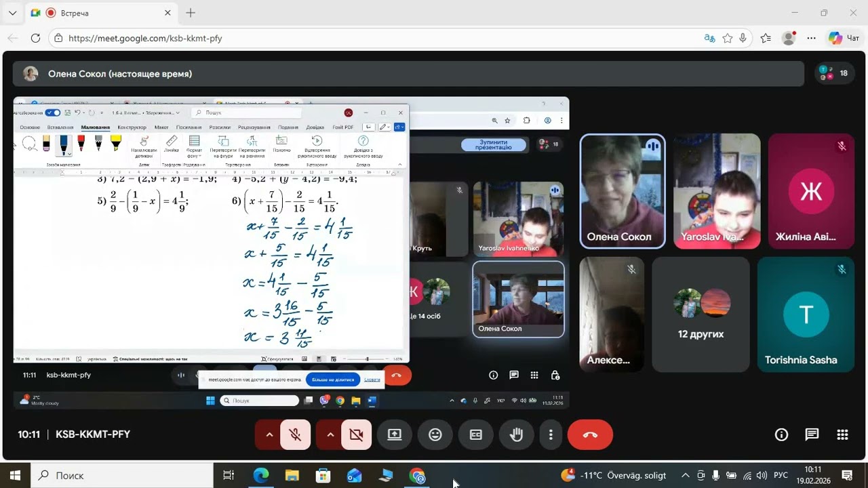Select the Жиліна Аві... participant tile
868x488 pixels.
tap(811, 191)
